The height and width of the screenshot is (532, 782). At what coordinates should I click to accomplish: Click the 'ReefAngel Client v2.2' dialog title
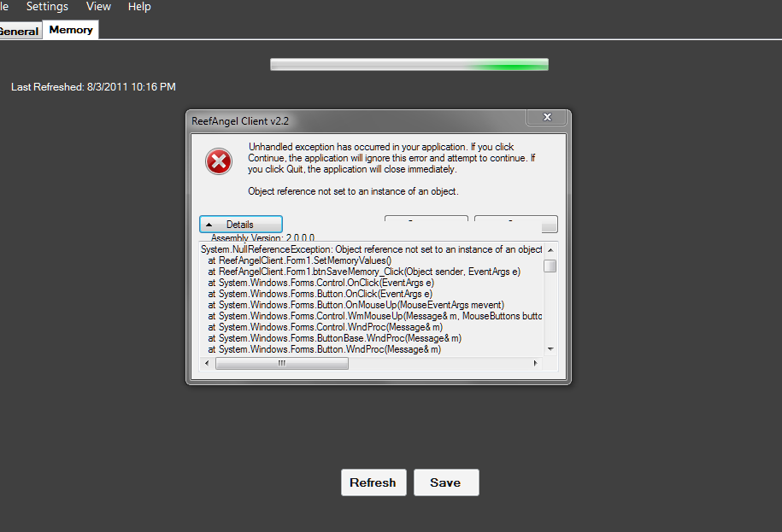(240, 121)
